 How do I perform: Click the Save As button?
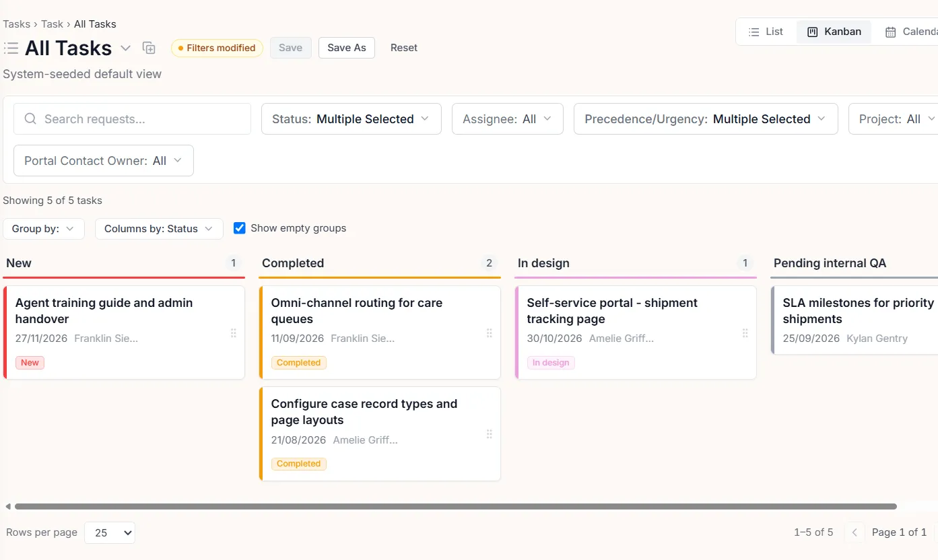[347, 48]
